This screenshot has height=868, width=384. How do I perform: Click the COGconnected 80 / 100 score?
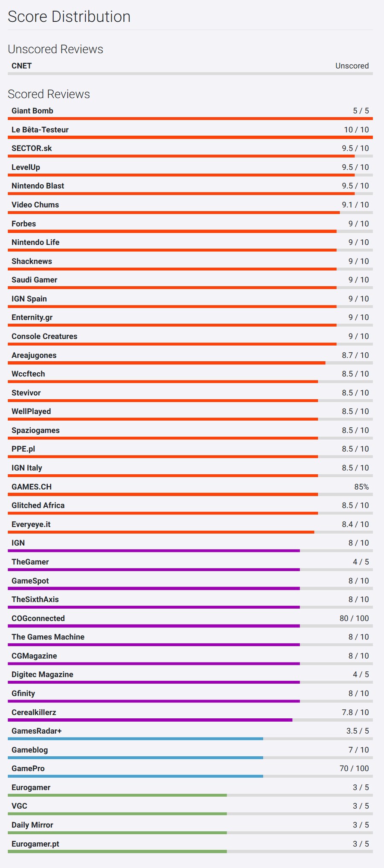(354, 618)
